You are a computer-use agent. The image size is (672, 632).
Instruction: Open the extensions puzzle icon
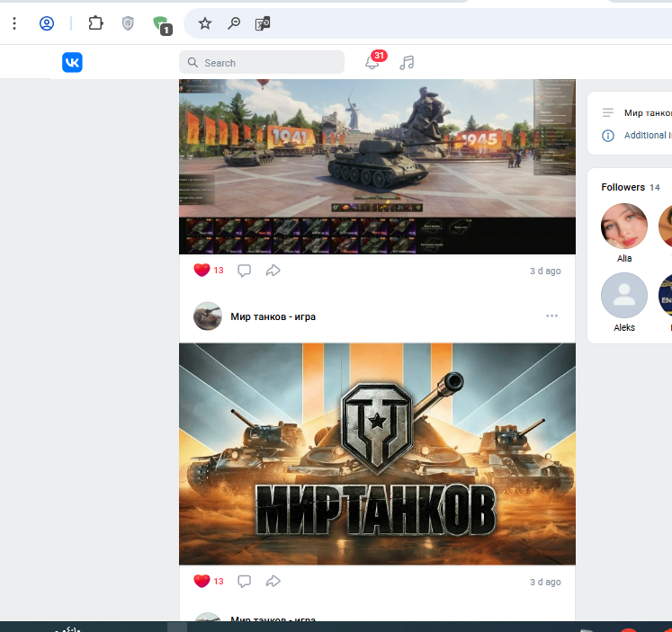pos(95,23)
